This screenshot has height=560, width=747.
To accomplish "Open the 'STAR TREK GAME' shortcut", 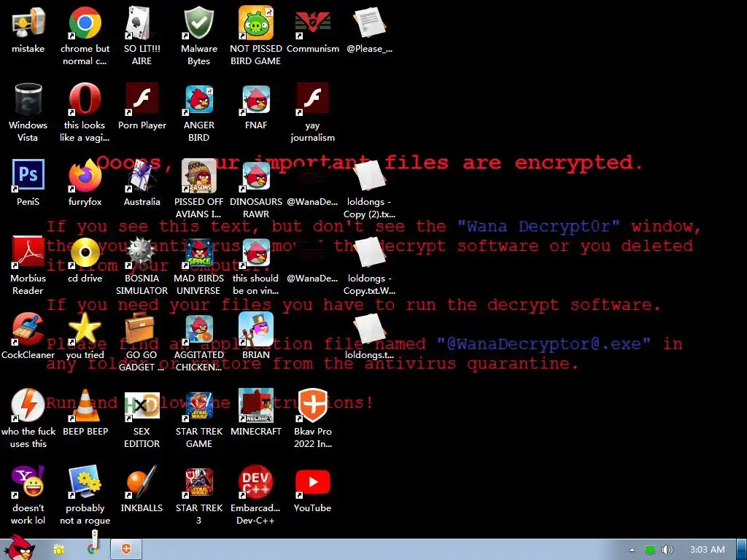I will pos(198,405).
